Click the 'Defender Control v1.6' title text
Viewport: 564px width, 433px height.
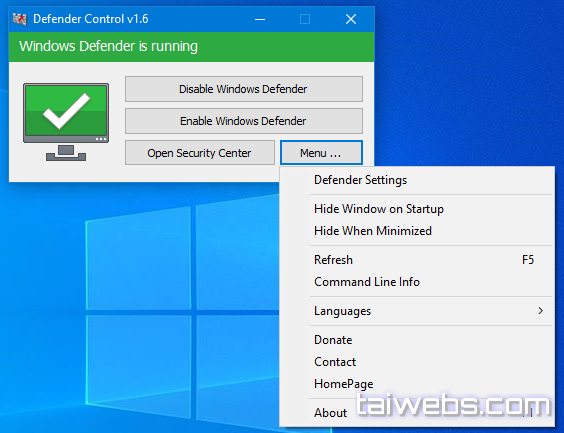click(x=91, y=19)
